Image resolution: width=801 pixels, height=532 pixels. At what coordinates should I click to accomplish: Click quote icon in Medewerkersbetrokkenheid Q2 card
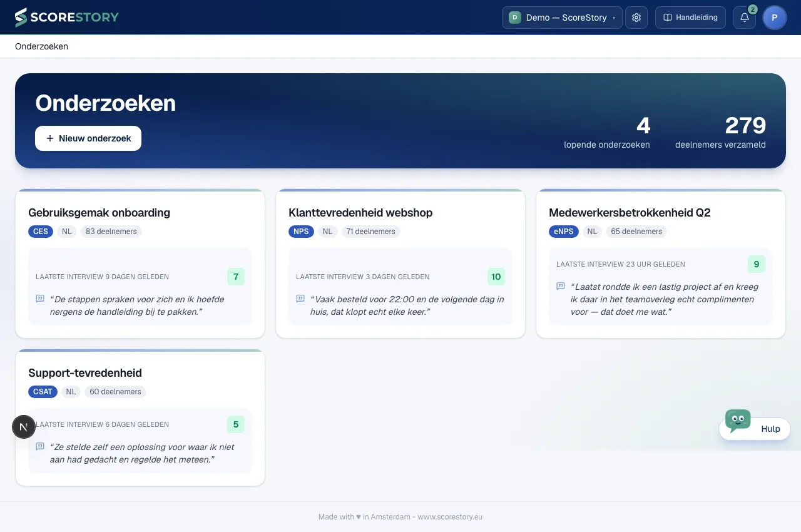pos(561,287)
